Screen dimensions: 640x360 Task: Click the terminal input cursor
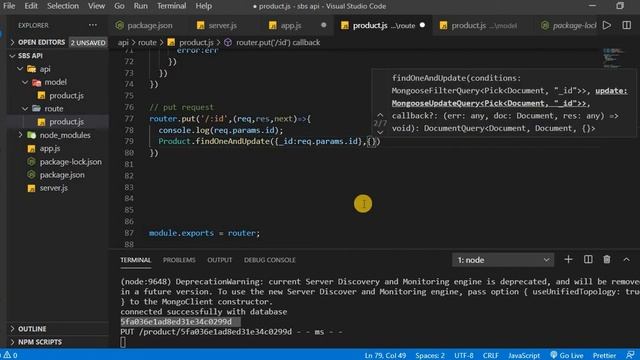(x=123, y=342)
